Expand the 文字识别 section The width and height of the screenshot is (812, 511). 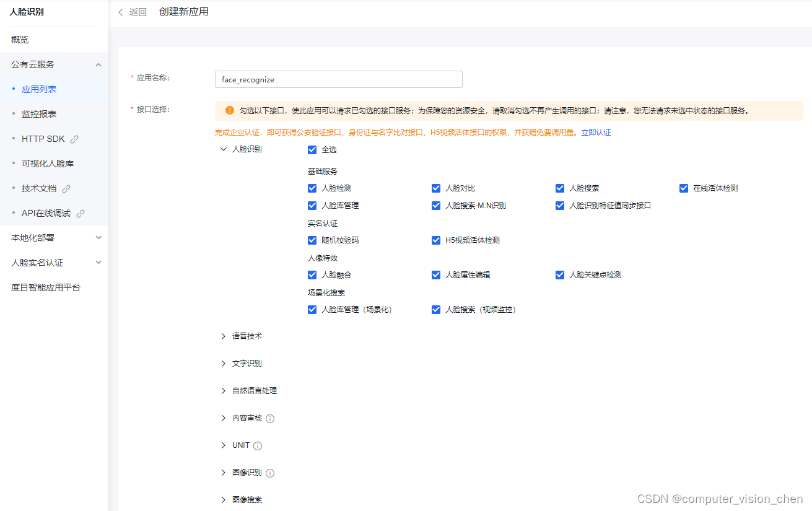[x=224, y=364]
